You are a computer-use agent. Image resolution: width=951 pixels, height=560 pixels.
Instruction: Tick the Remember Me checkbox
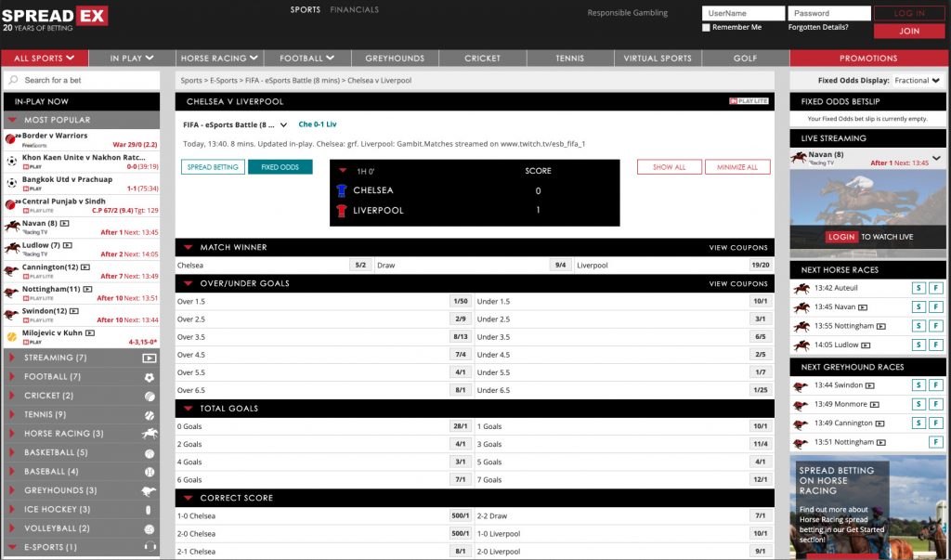[x=707, y=28]
